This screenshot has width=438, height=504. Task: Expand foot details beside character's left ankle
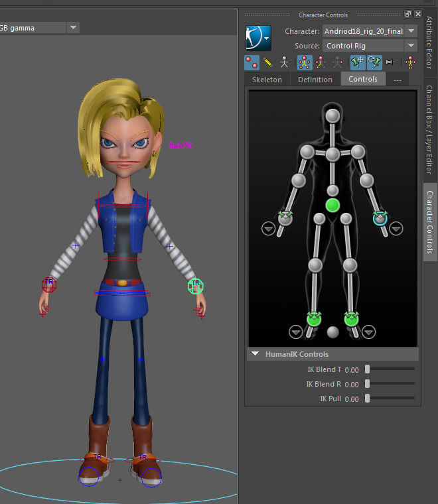[x=368, y=332]
